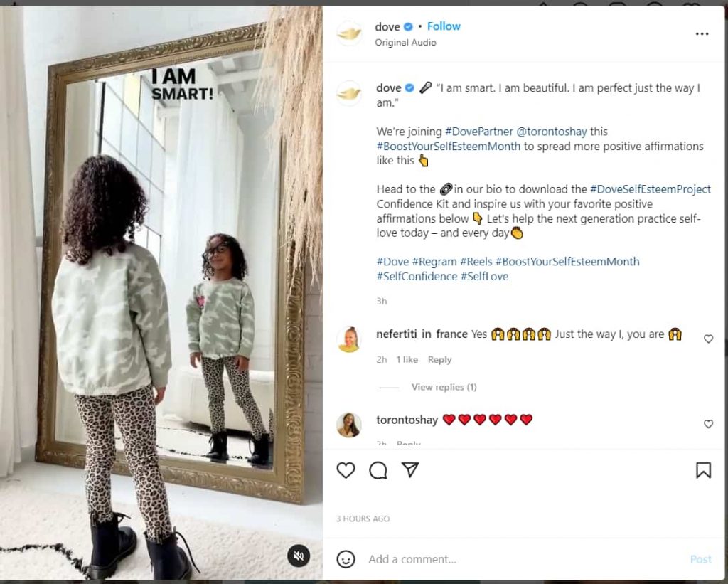Open comments via speech bubble icon
This screenshot has height=584, width=728.
tap(378, 470)
